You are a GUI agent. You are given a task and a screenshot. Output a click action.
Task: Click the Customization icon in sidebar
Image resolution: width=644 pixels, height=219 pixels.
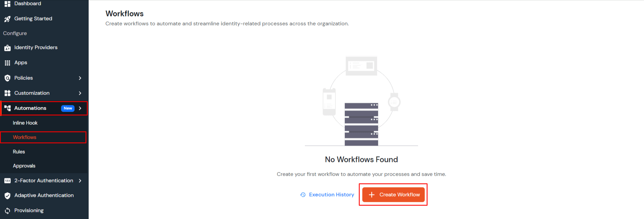coord(7,93)
